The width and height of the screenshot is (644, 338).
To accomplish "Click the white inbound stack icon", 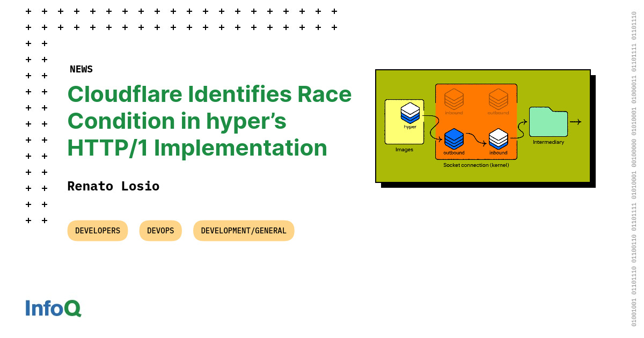I will (498, 139).
